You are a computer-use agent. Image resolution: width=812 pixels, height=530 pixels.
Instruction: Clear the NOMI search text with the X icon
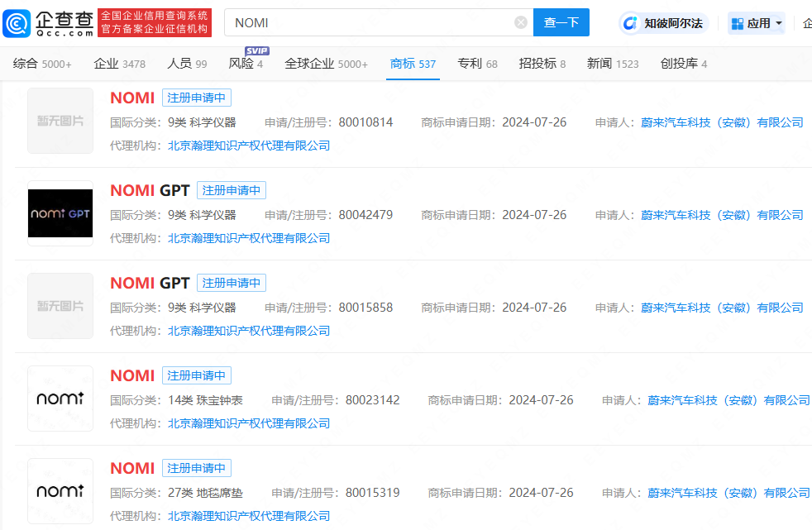pyautogui.click(x=520, y=22)
